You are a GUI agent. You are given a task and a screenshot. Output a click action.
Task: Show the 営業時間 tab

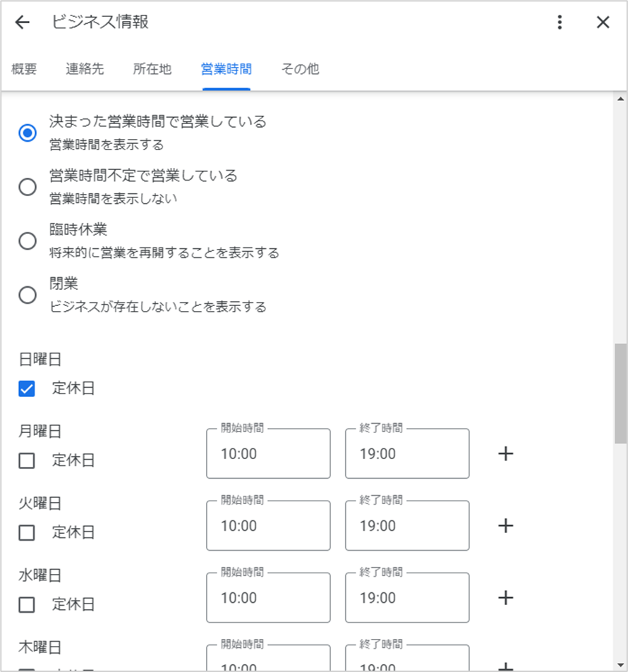click(x=227, y=69)
